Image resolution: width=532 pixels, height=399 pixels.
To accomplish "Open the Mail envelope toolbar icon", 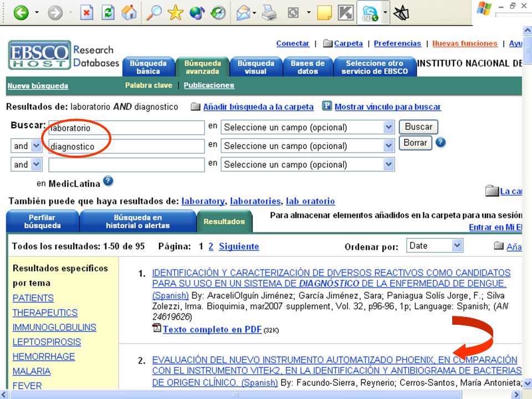I will (243, 13).
